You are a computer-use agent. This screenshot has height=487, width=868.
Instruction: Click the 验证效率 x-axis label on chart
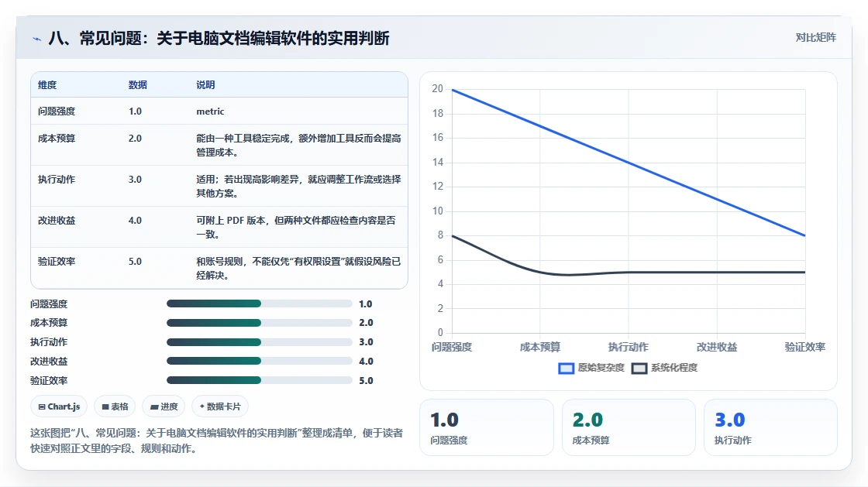click(x=805, y=347)
